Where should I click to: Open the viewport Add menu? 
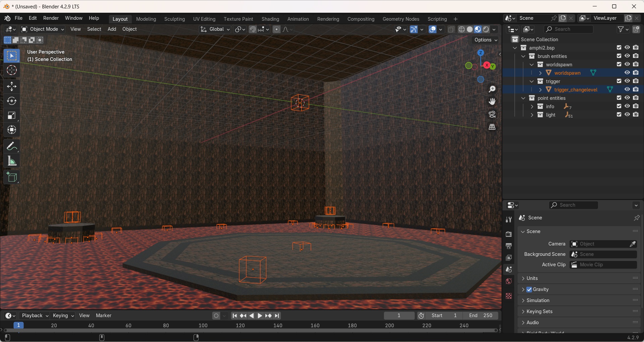tap(112, 29)
